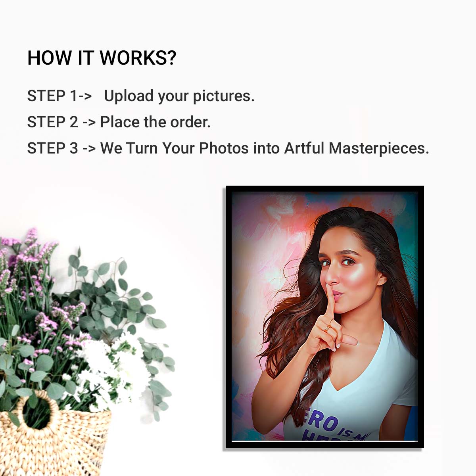Click the Artful Masterpieces sentence
The image size is (476, 476).
pyautogui.click(x=265, y=148)
